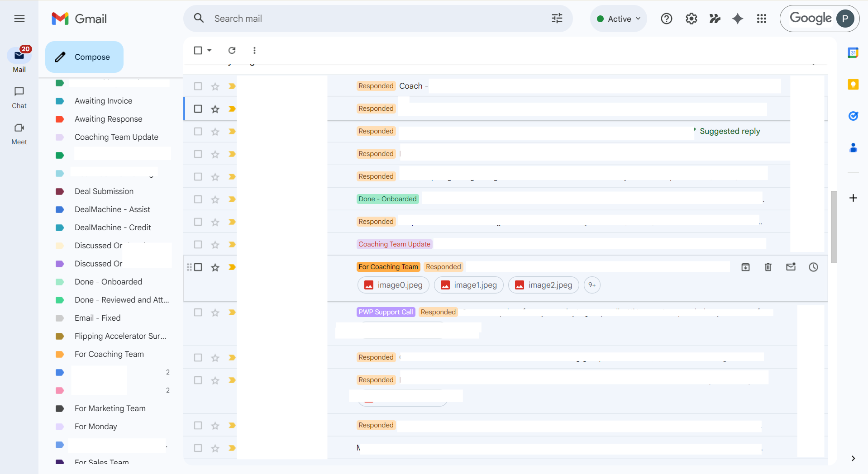Viewport: 868px width, 474px height.
Task: Open the Google apps grid
Action: [x=762, y=19]
